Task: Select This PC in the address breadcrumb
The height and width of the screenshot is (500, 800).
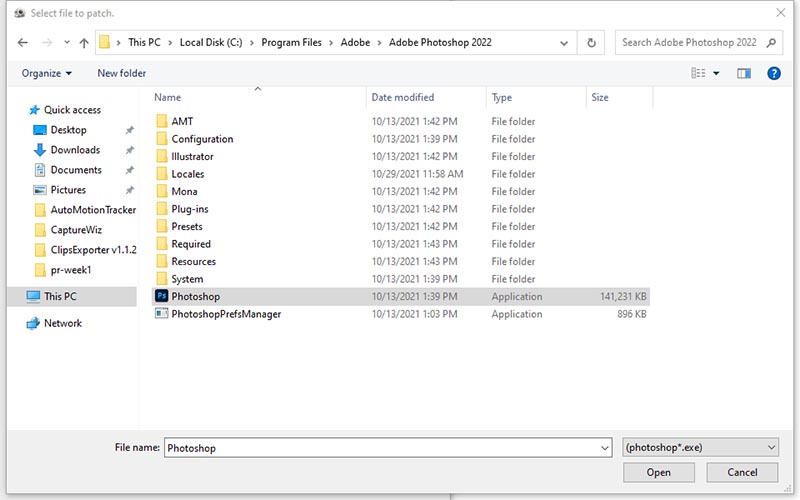Action: click(144, 42)
